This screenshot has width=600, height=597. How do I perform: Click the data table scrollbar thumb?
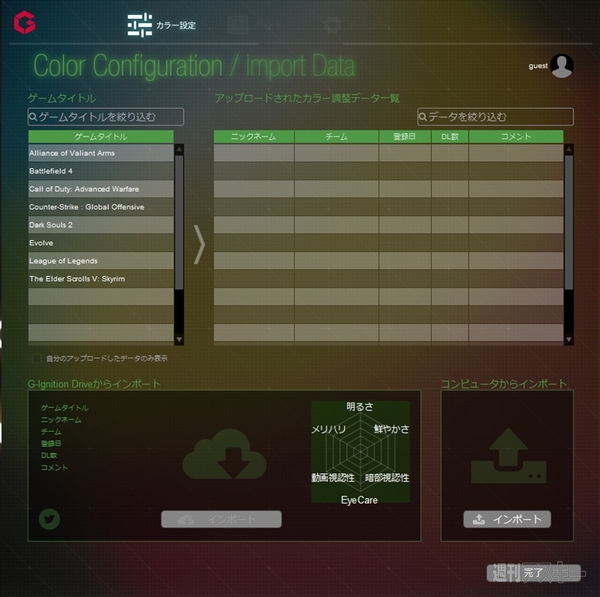coord(569,222)
